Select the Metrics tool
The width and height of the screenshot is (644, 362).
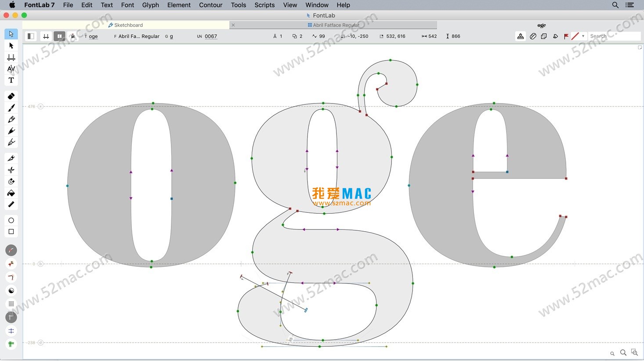11,57
